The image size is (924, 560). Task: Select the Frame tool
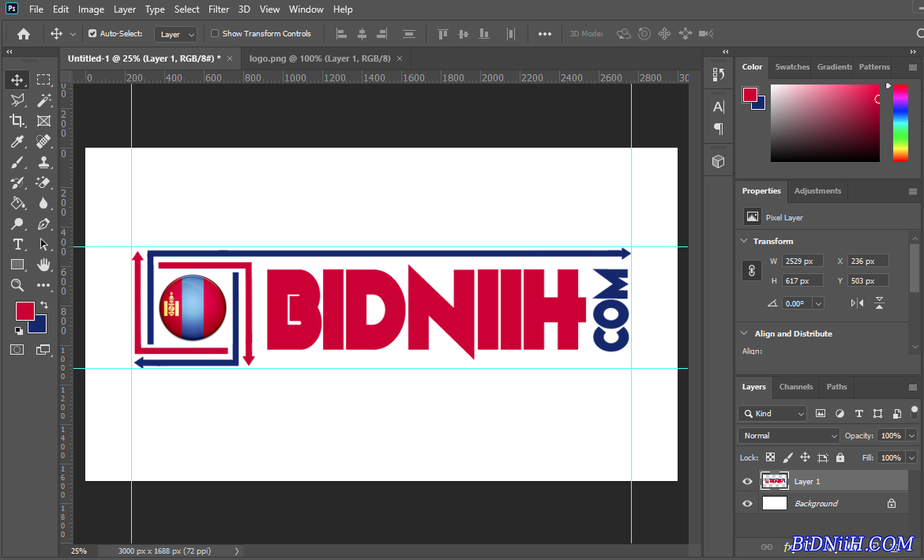point(43,121)
